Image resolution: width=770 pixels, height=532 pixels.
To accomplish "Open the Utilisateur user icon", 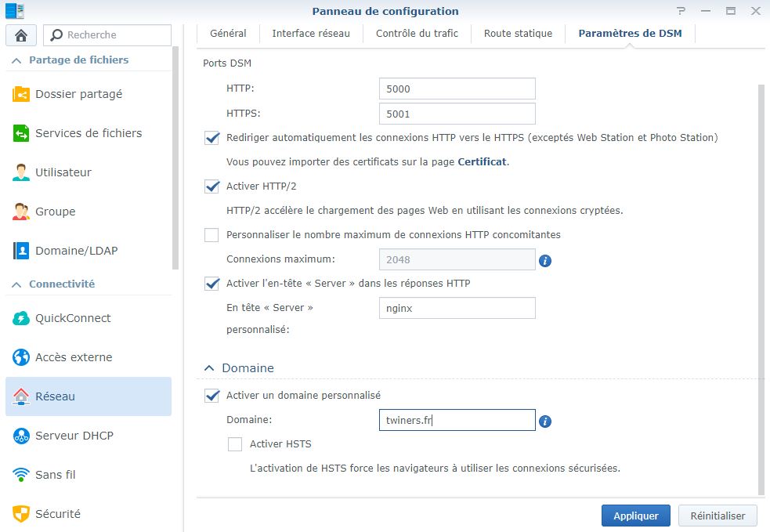I will tap(21, 172).
